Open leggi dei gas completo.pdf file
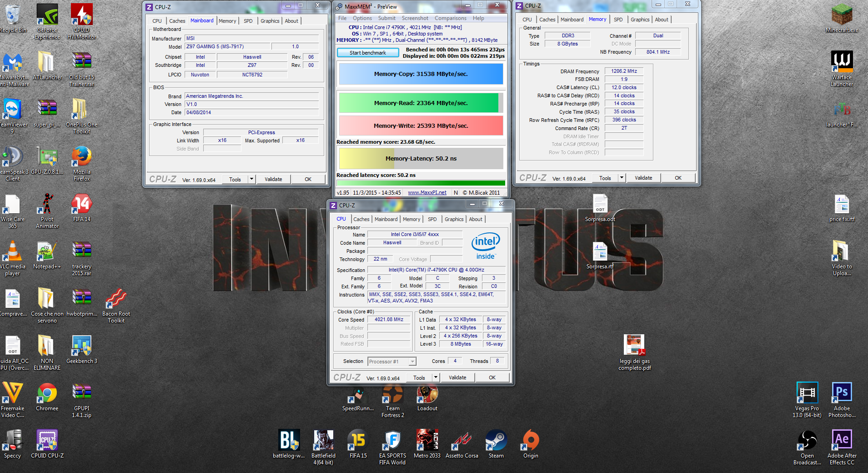Screen dimensions: 868x473 (x=634, y=353)
